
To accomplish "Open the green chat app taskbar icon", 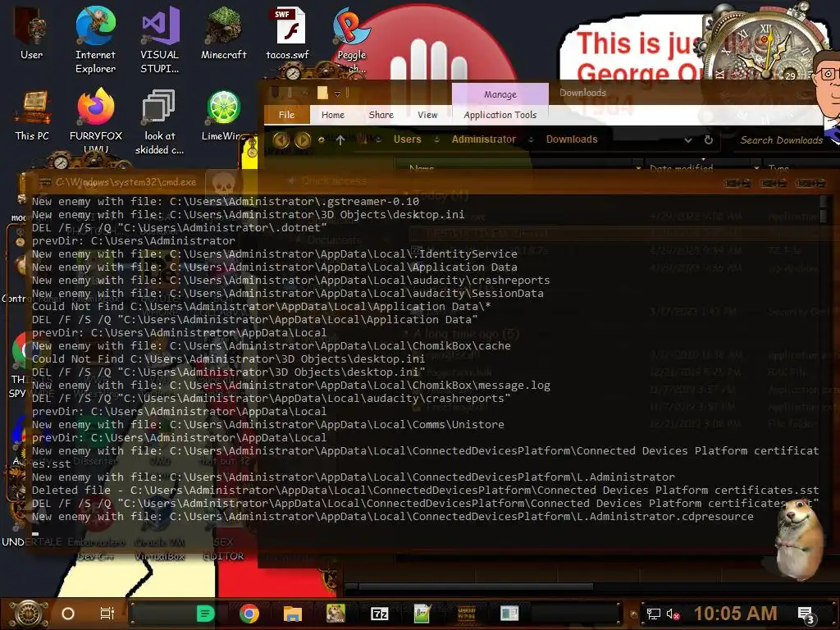I will click(205, 614).
